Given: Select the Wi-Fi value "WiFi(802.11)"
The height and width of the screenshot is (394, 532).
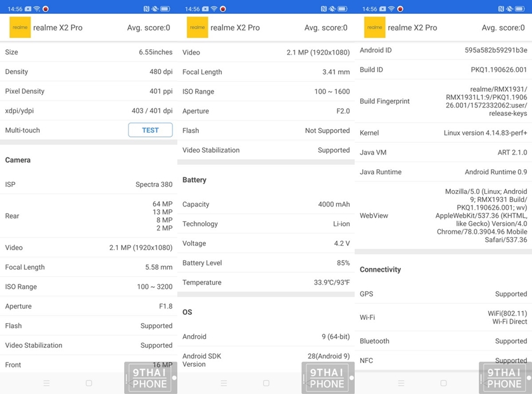Looking at the screenshot, I should click(507, 313).
